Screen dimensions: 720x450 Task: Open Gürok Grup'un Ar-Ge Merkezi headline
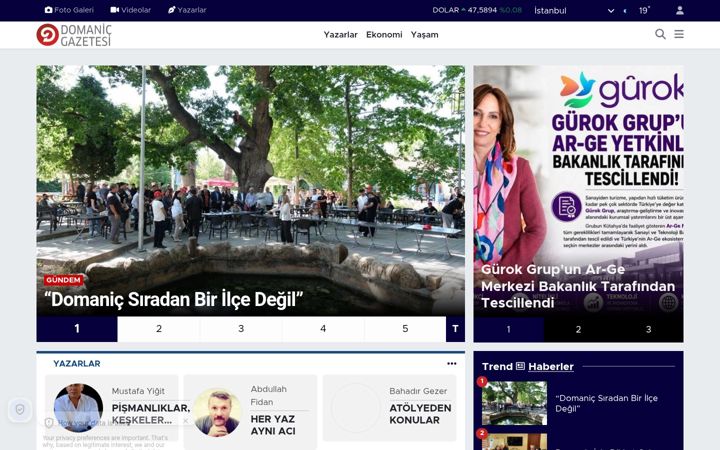[578, 286]
